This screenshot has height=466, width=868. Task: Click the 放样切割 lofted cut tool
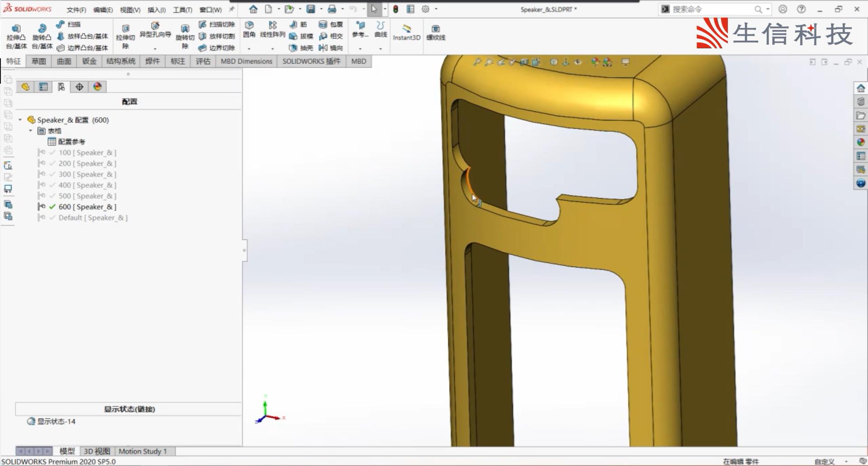point(217,36)
